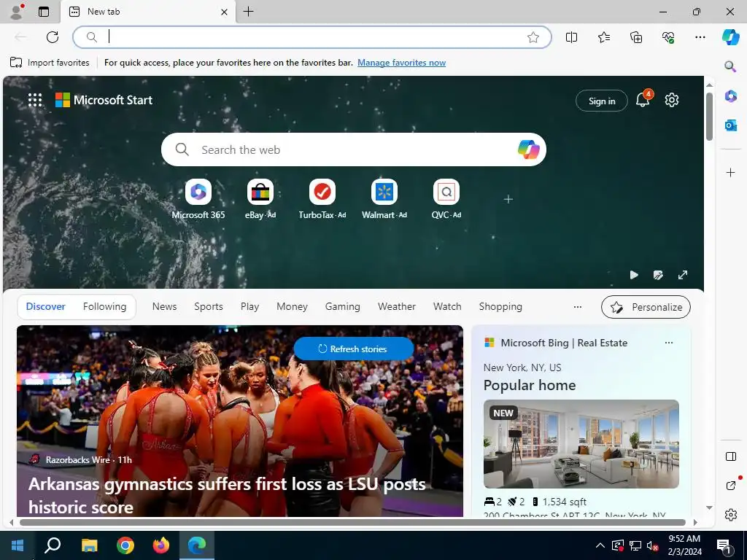Open link in external window sidebar icon
The width and height of the screenshot is (747, 560).
[730, 485]
